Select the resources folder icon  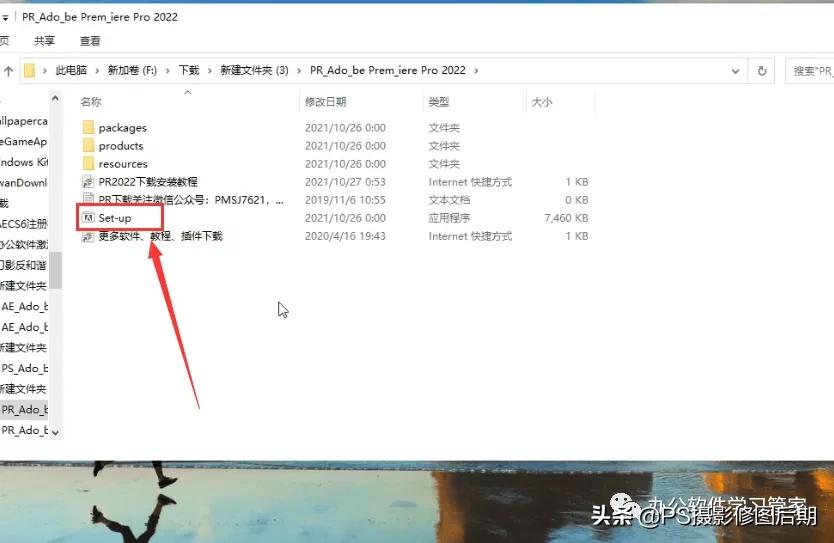pos(88,163)
